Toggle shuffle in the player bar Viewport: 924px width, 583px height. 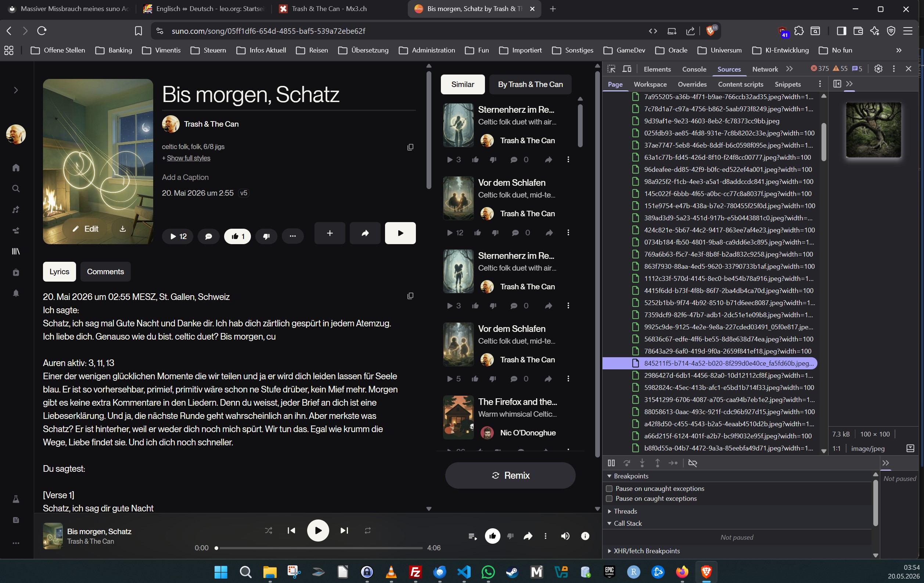click(268, 531)
